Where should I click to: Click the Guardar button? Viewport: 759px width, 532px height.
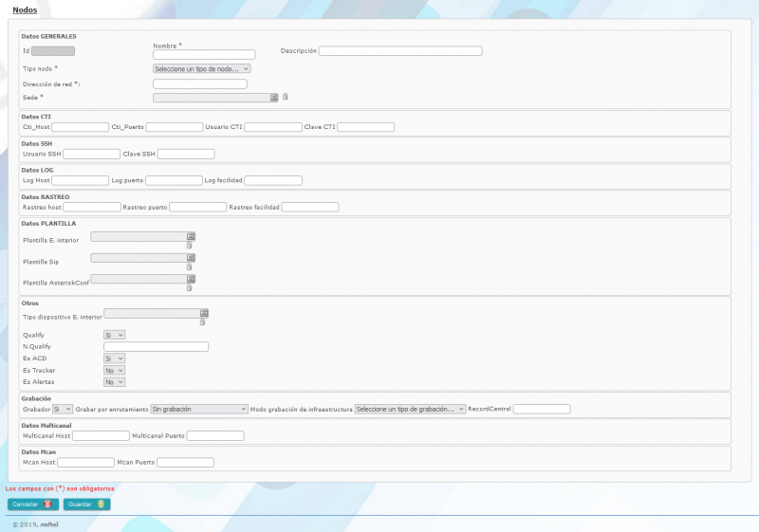coord(87,504)
